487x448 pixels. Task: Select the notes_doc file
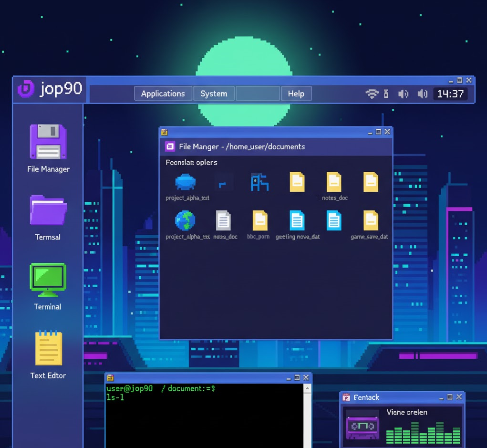[334, 182]
